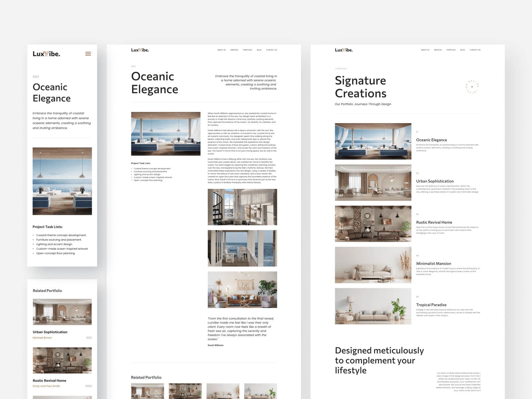Open the Rustic Revival Home title in the portfolio list
532x399 pixels.
[x=434, y=222]
